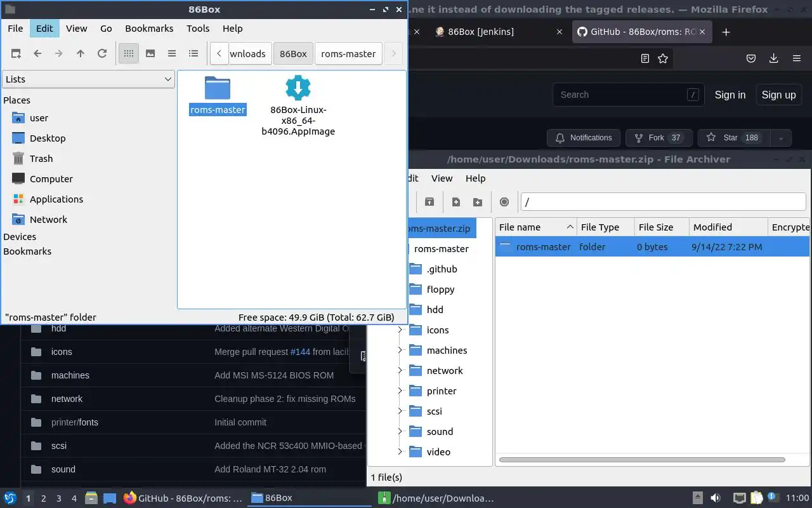
Task: Select 86Box path bar button
Action: point(293,54)
